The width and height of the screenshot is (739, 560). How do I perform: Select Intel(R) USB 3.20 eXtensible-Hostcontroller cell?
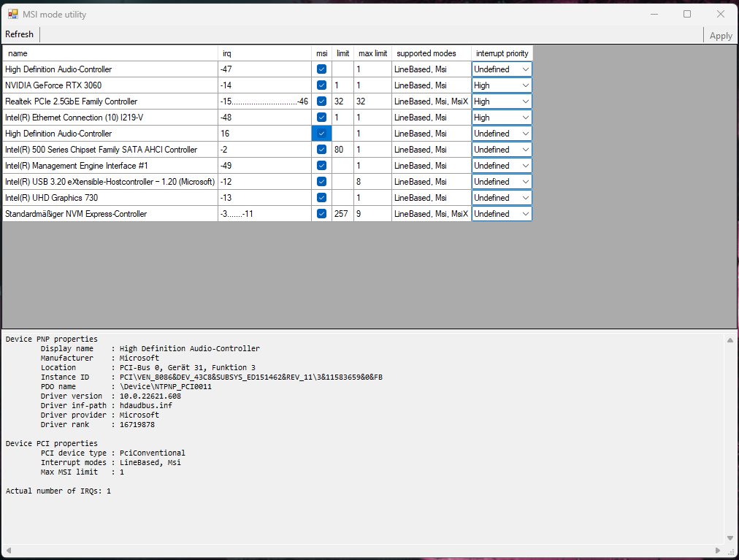point(110,182)
